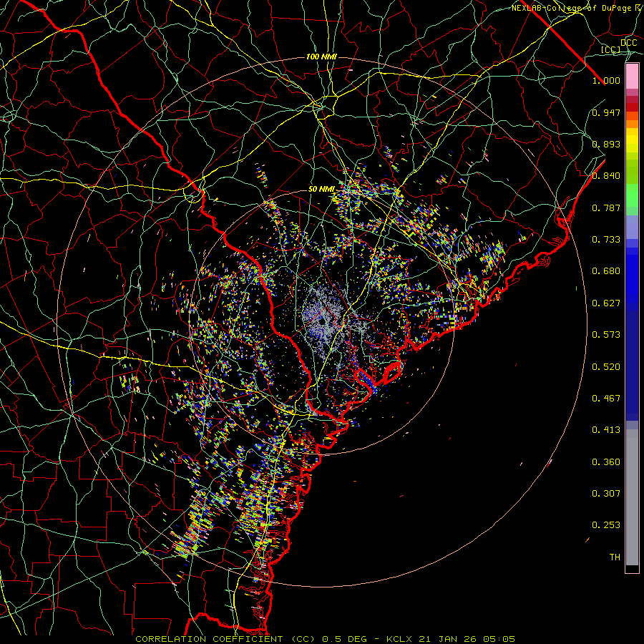644x644 pixels.
Task: Select the 0.840 scale value
Action: (606, 176)
